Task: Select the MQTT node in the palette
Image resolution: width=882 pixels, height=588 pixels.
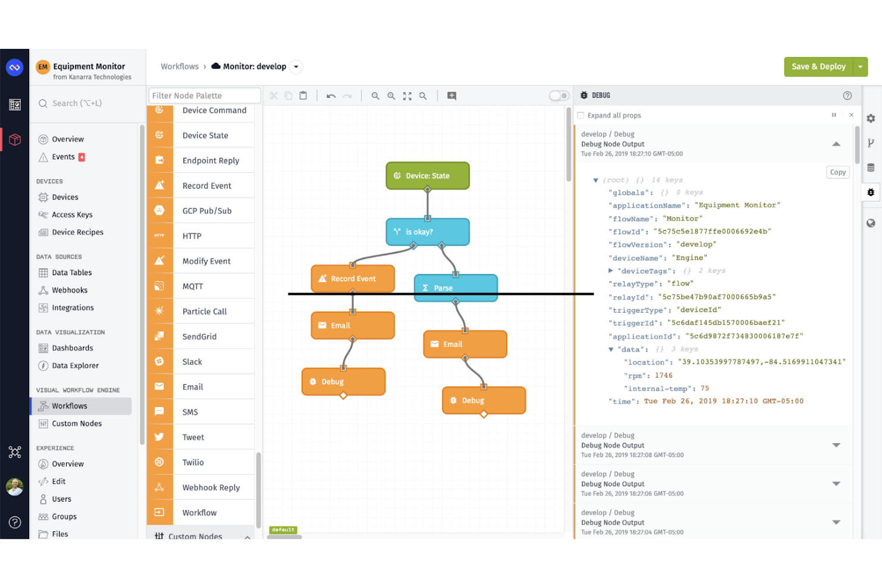Action: click(x=192, y=286)
